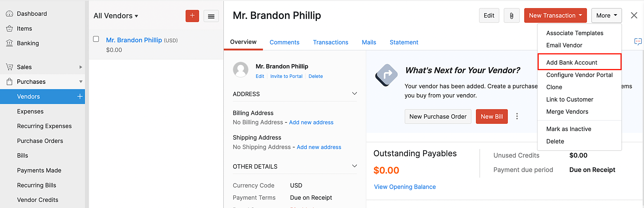Click the Dashboard gauge icon
Image resolution: width=644 pixels, height=208 pixels.
coord(10,14)
